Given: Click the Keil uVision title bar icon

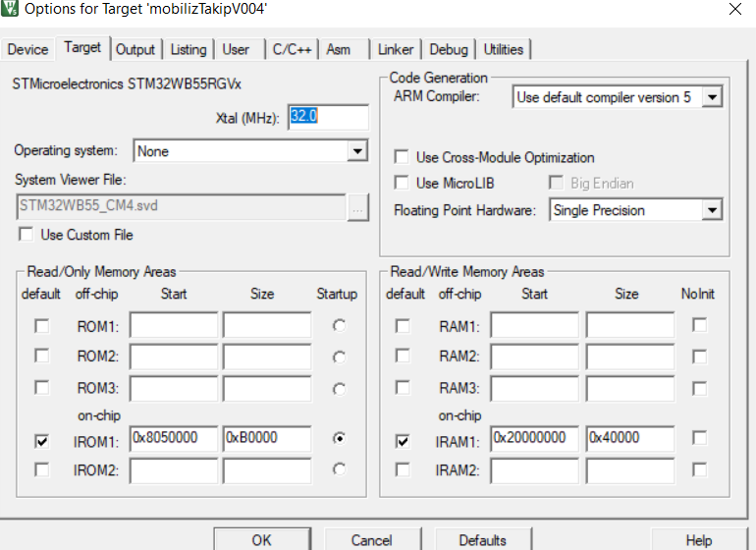Looking at the screenshot, I should point(10,8).
